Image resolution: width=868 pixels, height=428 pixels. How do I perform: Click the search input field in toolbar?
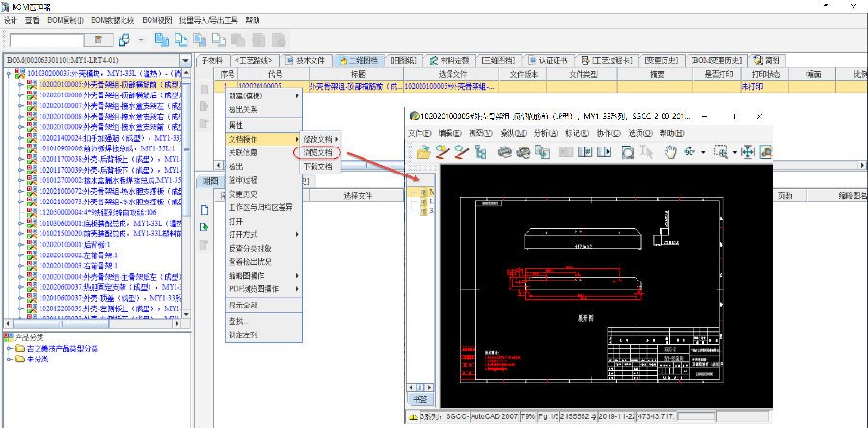pyautogui.click(x=48, y=40)
